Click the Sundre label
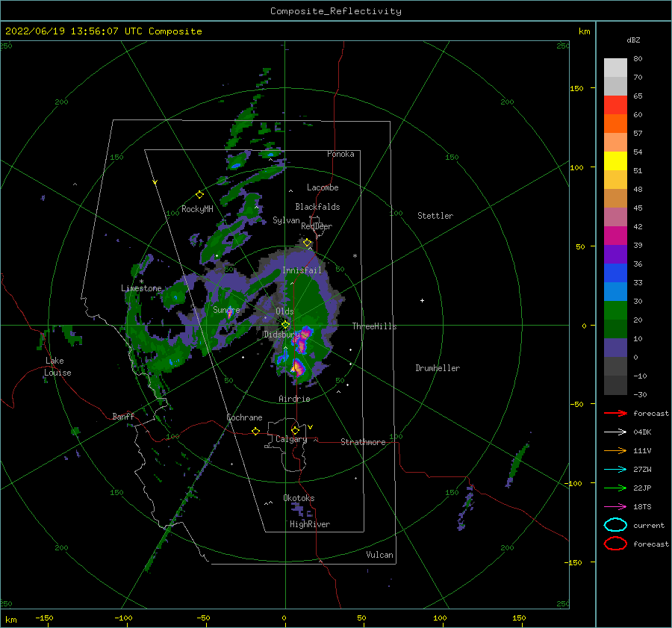Screen dimensions: 672x628 [x=226, y=309]
